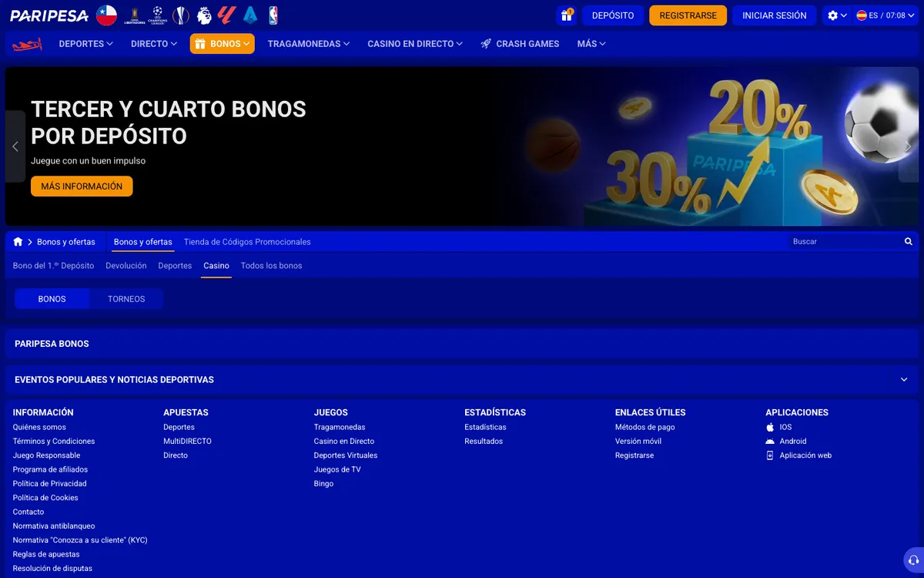Image resolution: width=924 pixels, height=578 pixels.
Task: Select the Casino bonus filter
Action: pyautogui.click(x=216, y=266)
